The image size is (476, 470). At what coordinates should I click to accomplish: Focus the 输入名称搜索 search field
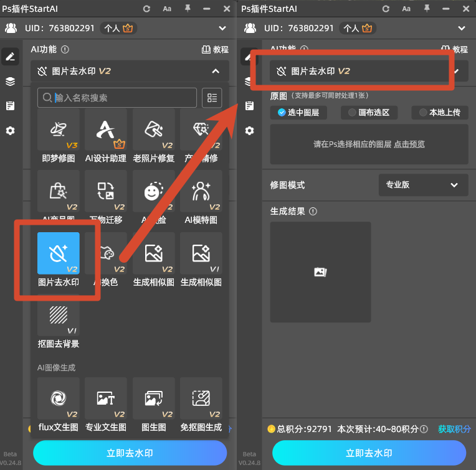(117, 98)
